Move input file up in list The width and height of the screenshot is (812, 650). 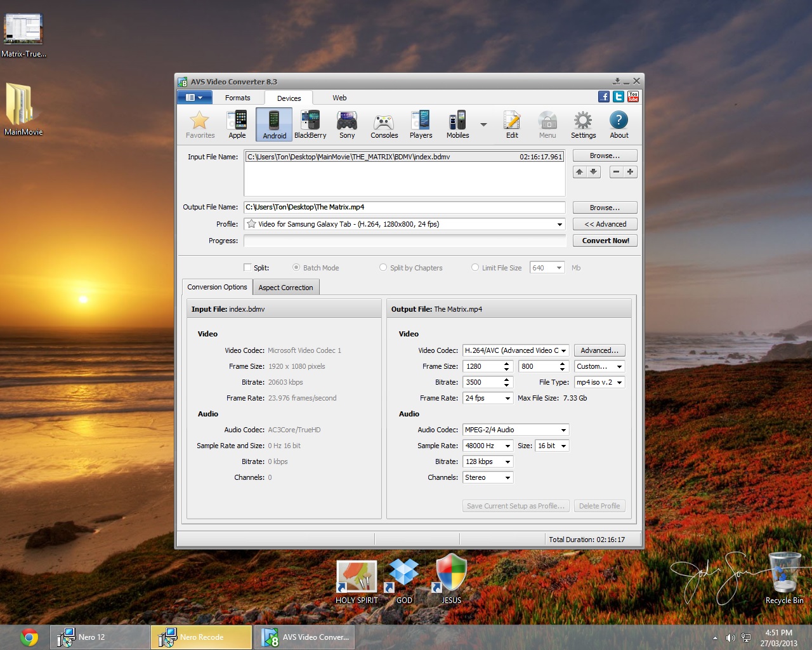click(579, 172)
